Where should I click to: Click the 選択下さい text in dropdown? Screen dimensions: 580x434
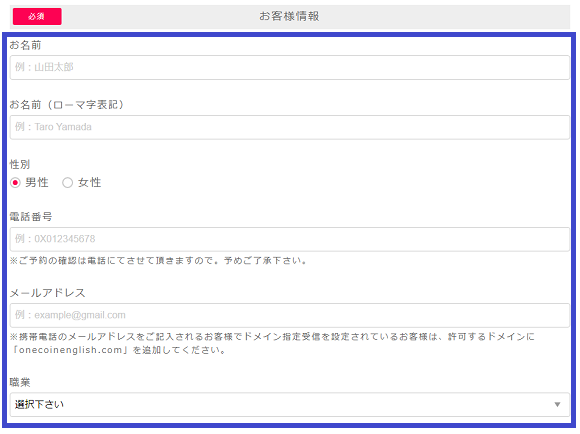click(x=39, y=404)
